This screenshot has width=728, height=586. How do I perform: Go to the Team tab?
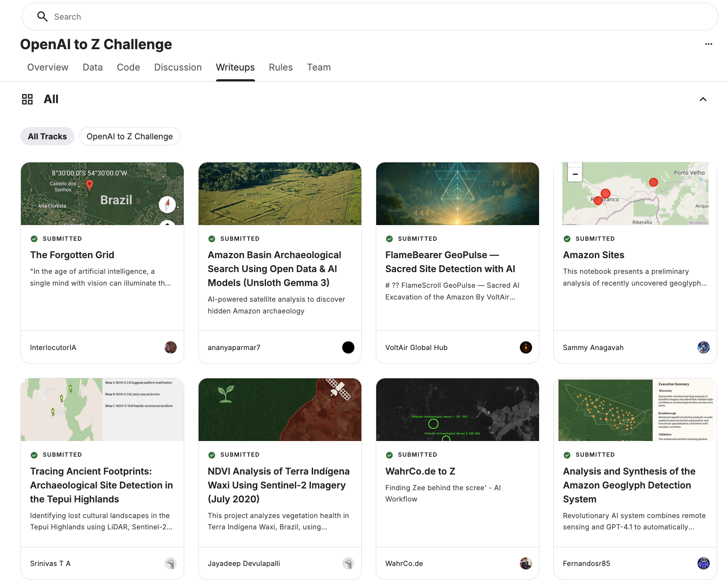[x=319, y=67]
